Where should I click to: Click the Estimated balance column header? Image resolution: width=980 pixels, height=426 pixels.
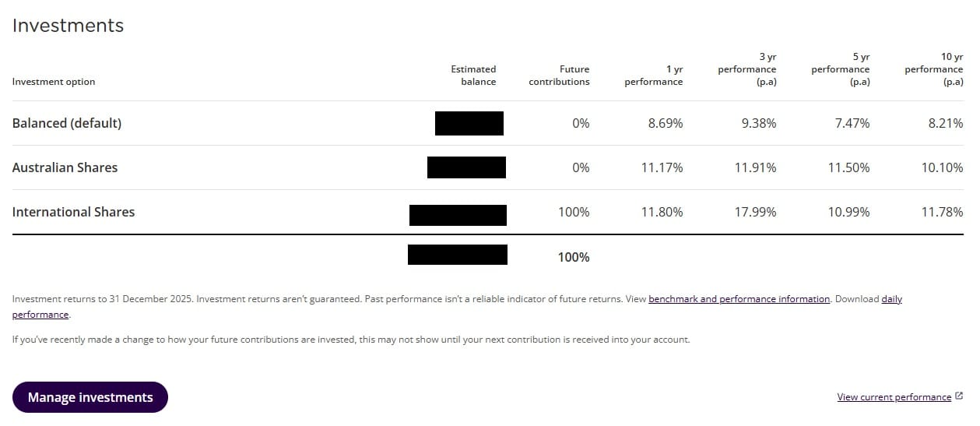pos(473,76)
